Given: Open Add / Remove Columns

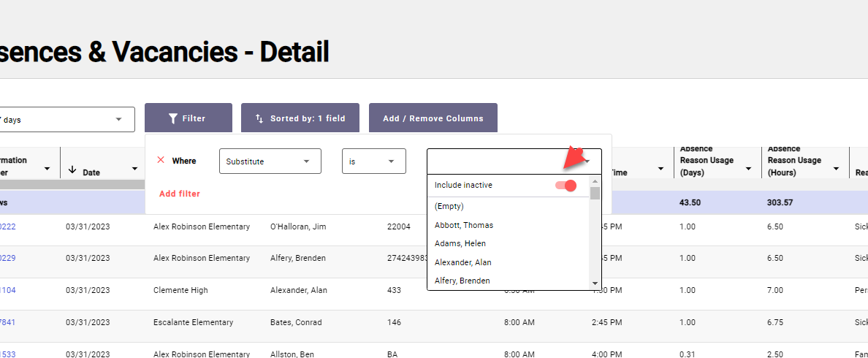Looking at the screenshot, I should click(x=433, y=118).
